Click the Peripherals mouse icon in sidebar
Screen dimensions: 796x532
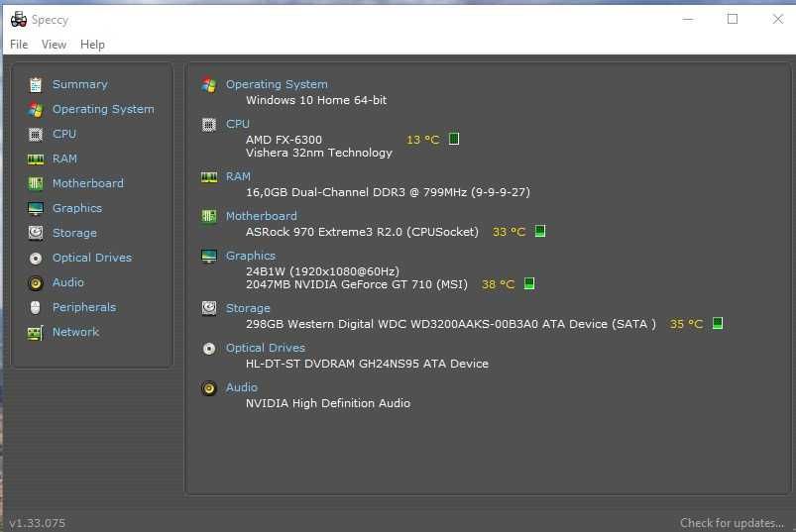coord(35,307)
